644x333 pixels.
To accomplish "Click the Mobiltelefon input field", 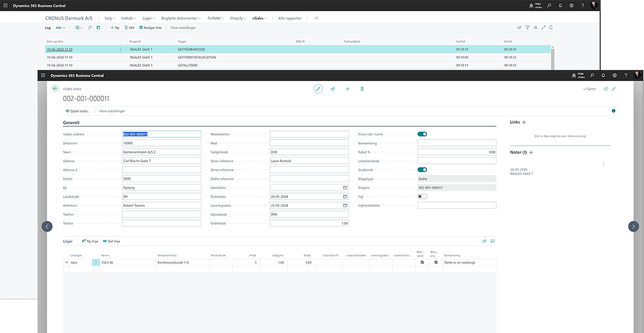I will tap(309, 134).
